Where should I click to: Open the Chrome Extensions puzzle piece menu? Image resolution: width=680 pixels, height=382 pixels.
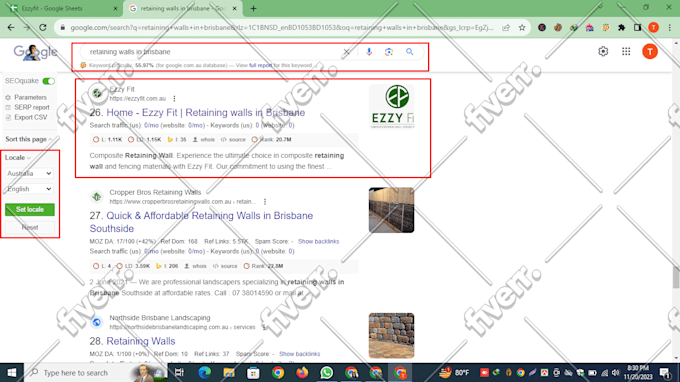click(621, 27)
